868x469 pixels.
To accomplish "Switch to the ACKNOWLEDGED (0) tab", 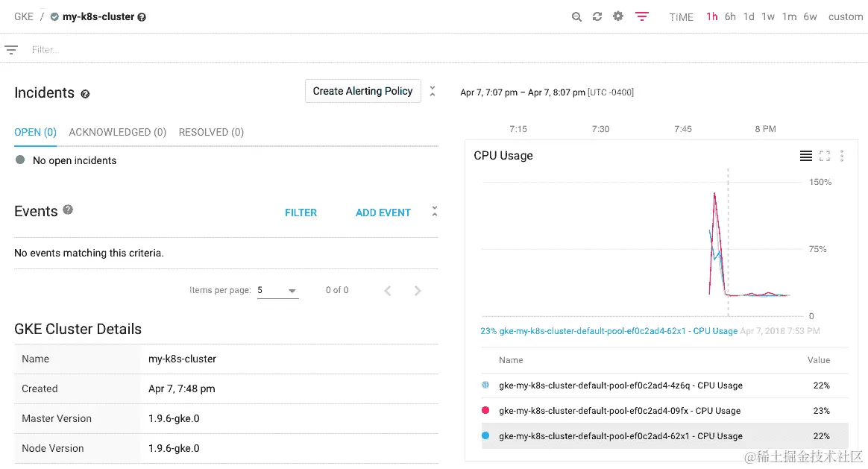I will click(117, 132).
